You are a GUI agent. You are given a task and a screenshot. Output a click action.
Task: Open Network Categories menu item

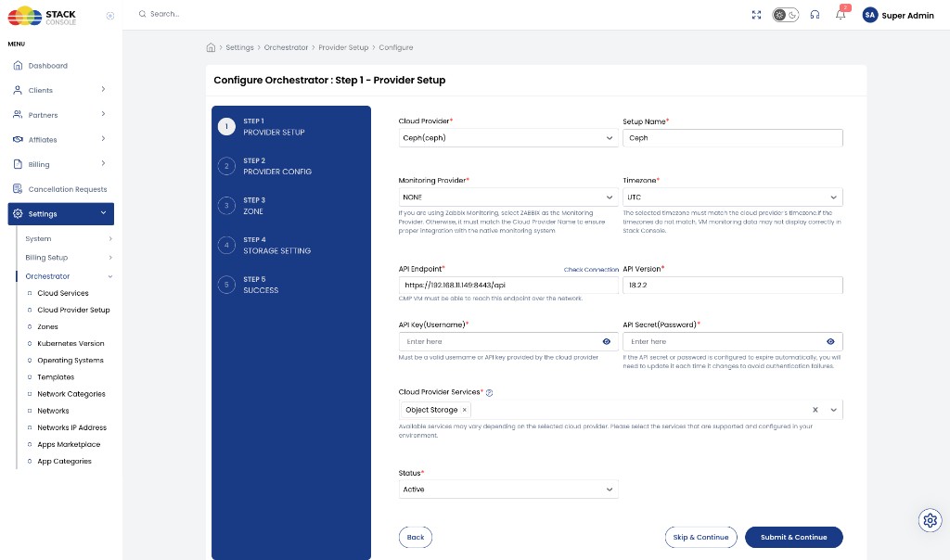(71, 394)
